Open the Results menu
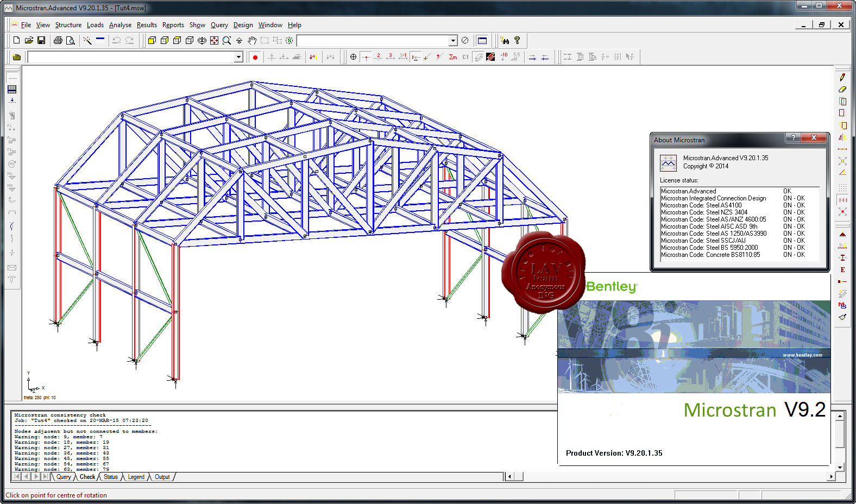 [147, 25]
